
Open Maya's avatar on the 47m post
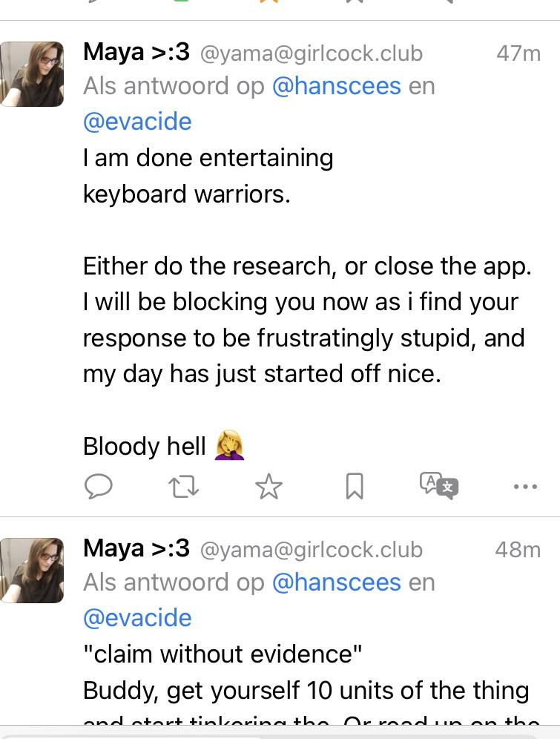pyautogui.click(x=32, y=74)
